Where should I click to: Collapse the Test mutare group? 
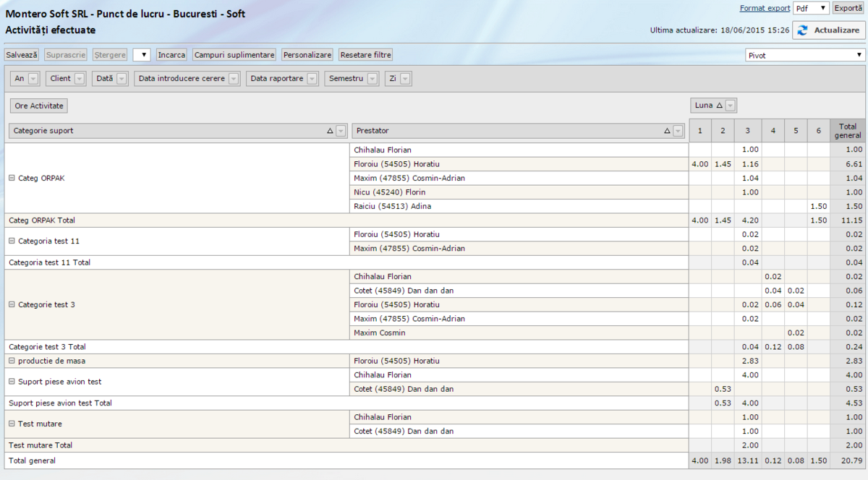click(x=12, y=424)
